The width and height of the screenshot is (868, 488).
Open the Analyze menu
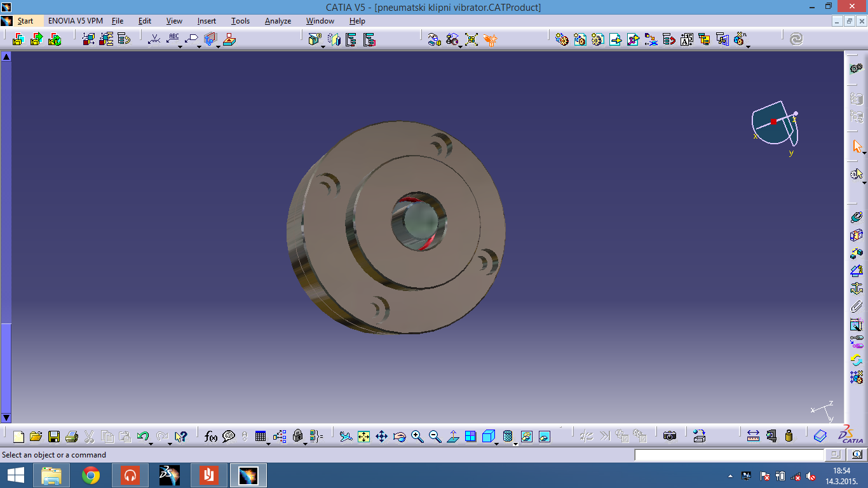click(278, 21)
